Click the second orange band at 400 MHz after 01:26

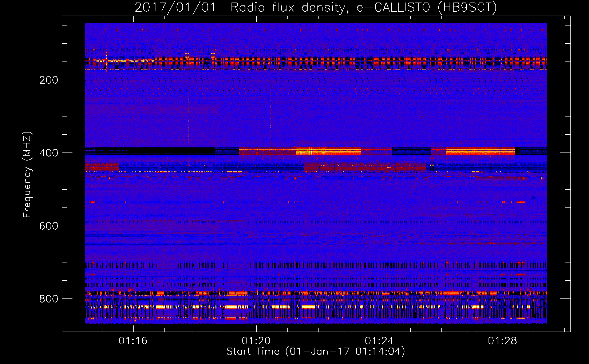(480, 151)
